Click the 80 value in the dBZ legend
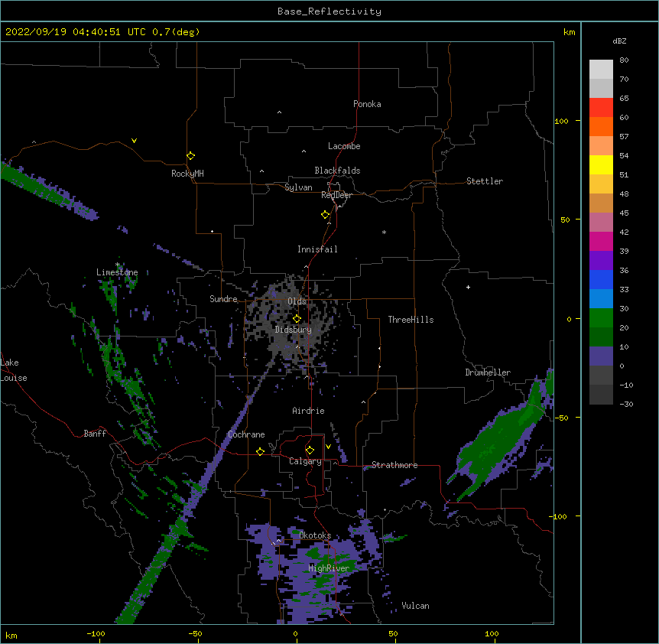The height and width of the screenshot is (644, 659). 624,60
